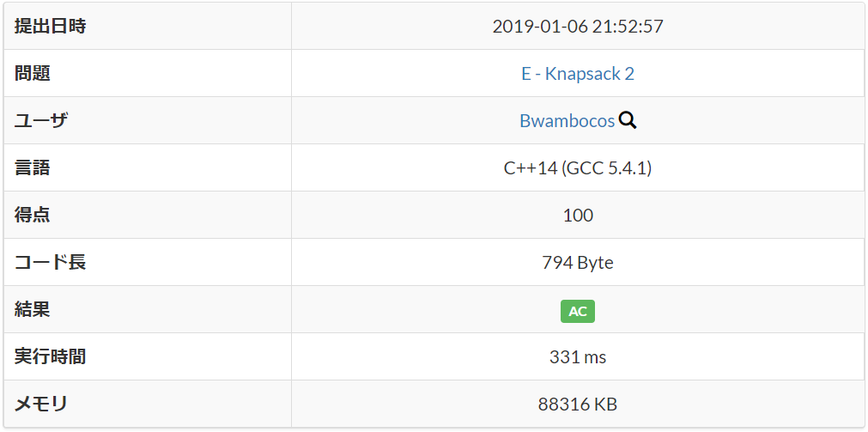
Task: Click the コード長 row header
Action: (x=50, y=263)
